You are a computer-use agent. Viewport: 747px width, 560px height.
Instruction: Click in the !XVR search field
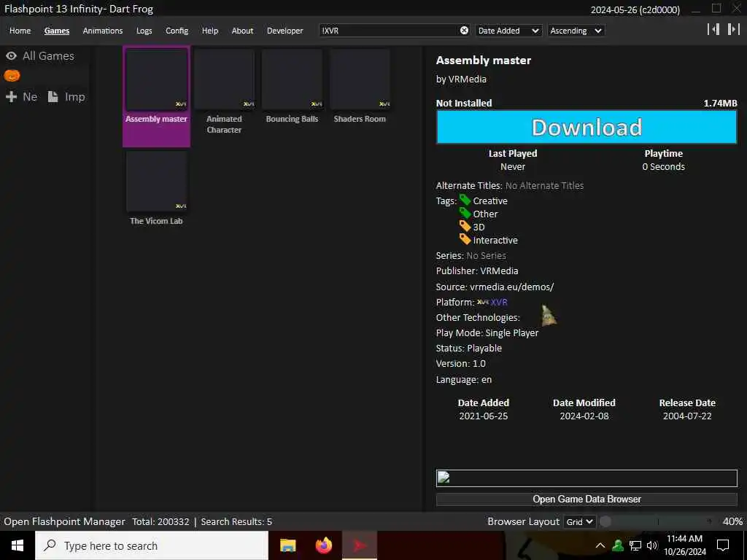coord(388,31)
